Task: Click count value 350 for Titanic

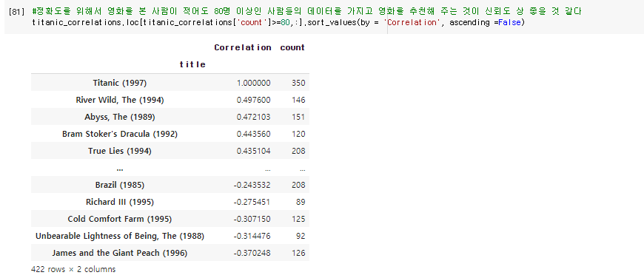Action: [298, 84]
